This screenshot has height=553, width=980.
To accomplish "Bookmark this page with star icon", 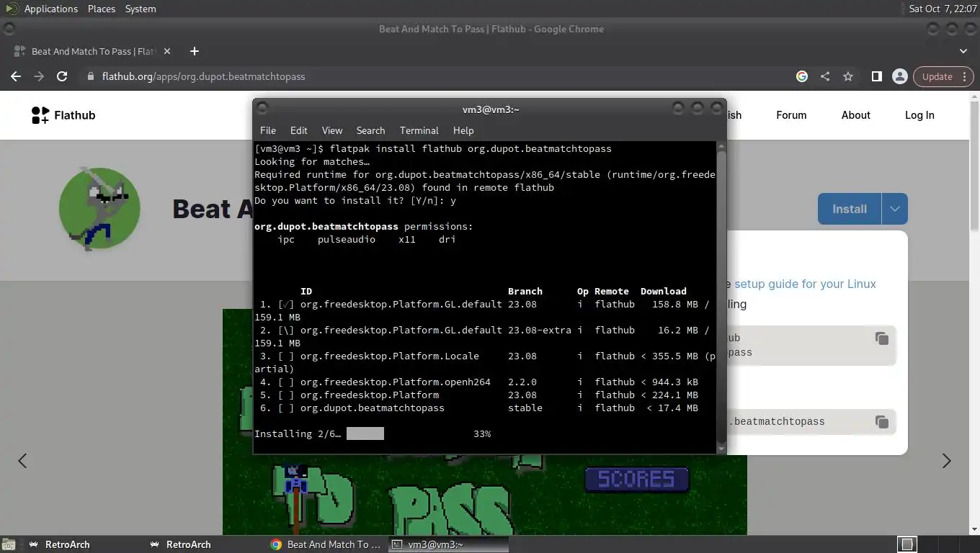I will click(x=848, y=76).
